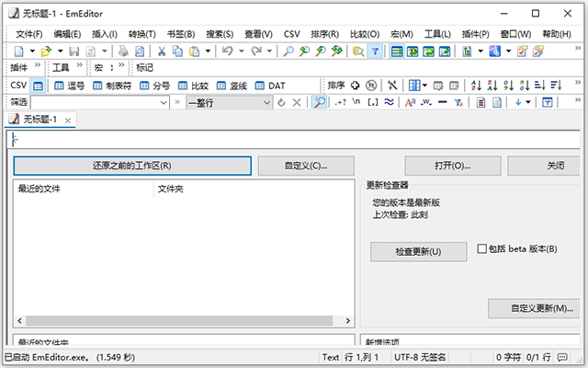Toggle match case Aa filter option

tap(410, 102)
